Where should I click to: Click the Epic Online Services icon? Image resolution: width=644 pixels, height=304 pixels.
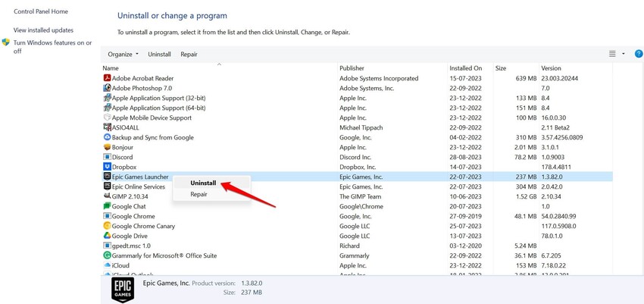point(107,186)
